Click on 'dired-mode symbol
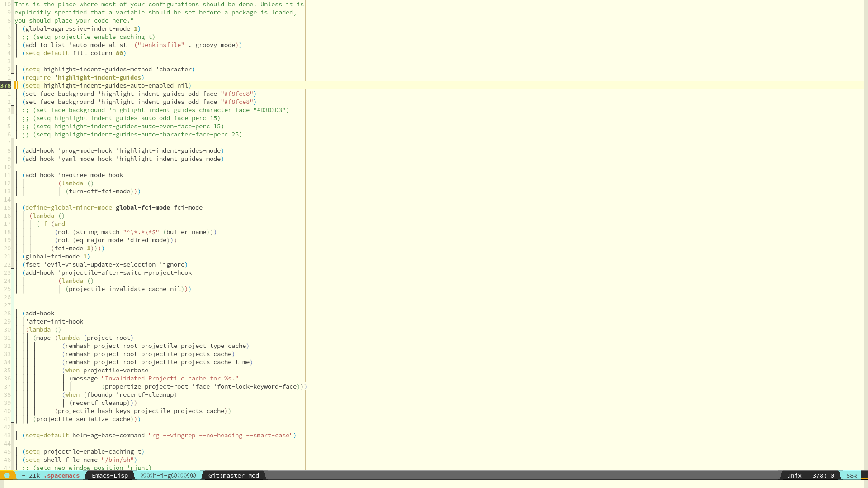 click(x=146, y=240)
